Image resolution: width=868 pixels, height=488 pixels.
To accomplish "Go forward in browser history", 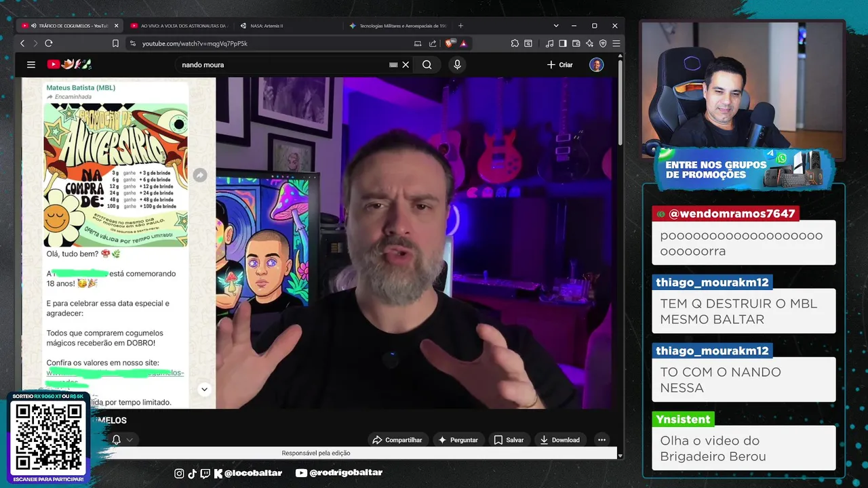I will click(x=35, y=43).
